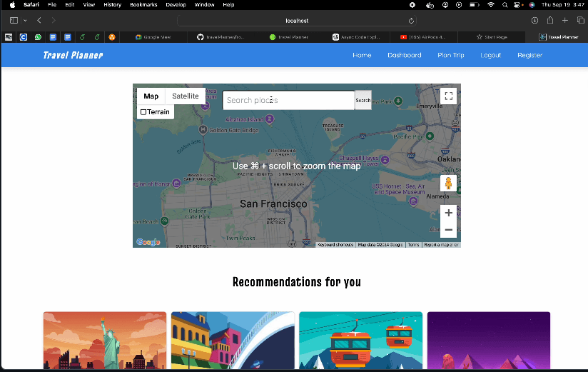Switch to the YouTube AirPods tab
Image resolution: width=588 pixels, height=372 pixels.
(423, 37)
